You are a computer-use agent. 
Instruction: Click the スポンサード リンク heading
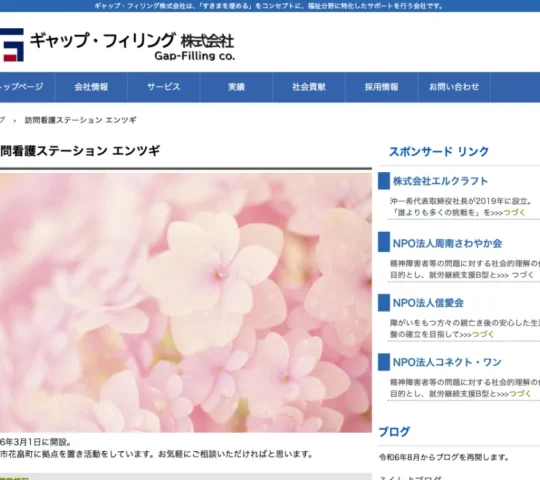coord(439,152)
